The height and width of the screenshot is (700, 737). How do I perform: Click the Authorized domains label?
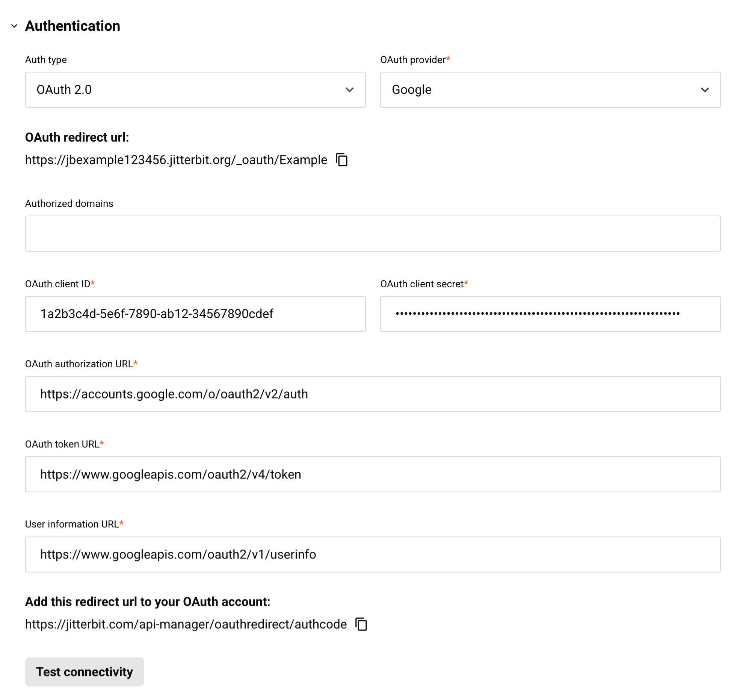coord(69,204)
